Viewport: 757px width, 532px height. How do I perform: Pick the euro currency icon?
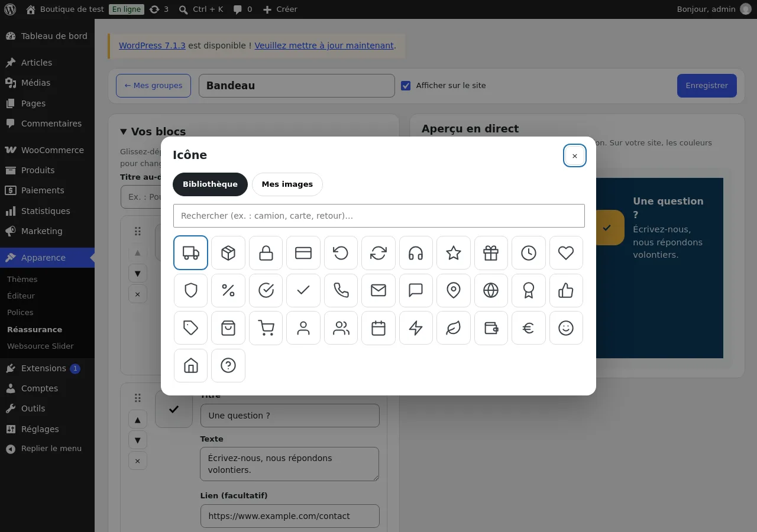click(529, 328)
